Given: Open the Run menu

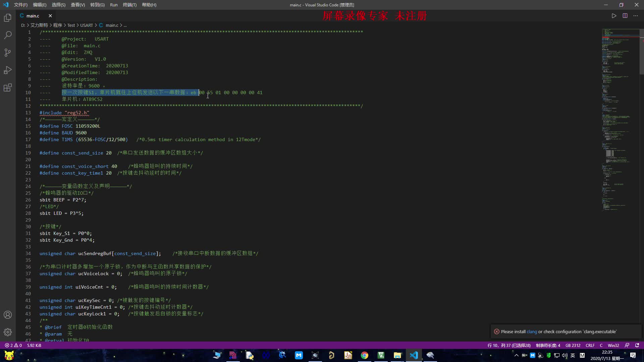Looking at the screenshot, I should [x=114, y=5].
